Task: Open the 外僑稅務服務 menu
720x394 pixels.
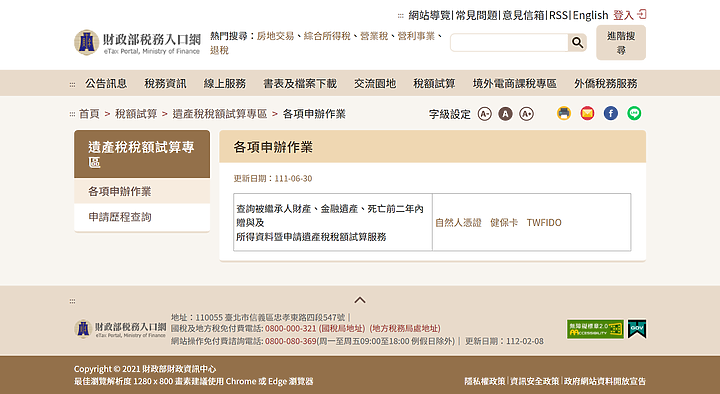Action: tap(606, 84)
